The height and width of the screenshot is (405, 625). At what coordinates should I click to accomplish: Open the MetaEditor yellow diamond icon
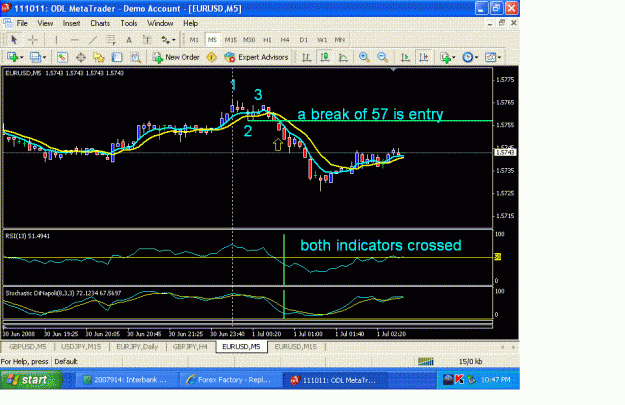[212, 57]
